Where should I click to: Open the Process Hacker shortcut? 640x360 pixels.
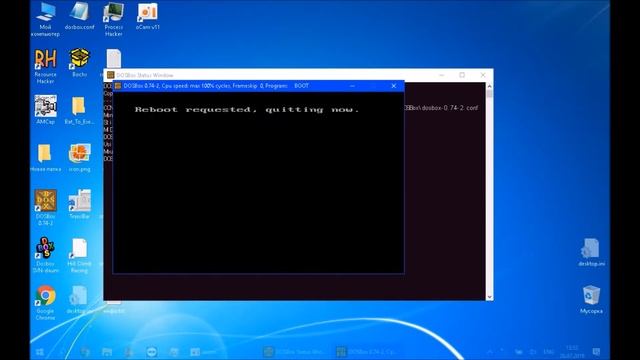pyautogui.click(x=113, y=19)
